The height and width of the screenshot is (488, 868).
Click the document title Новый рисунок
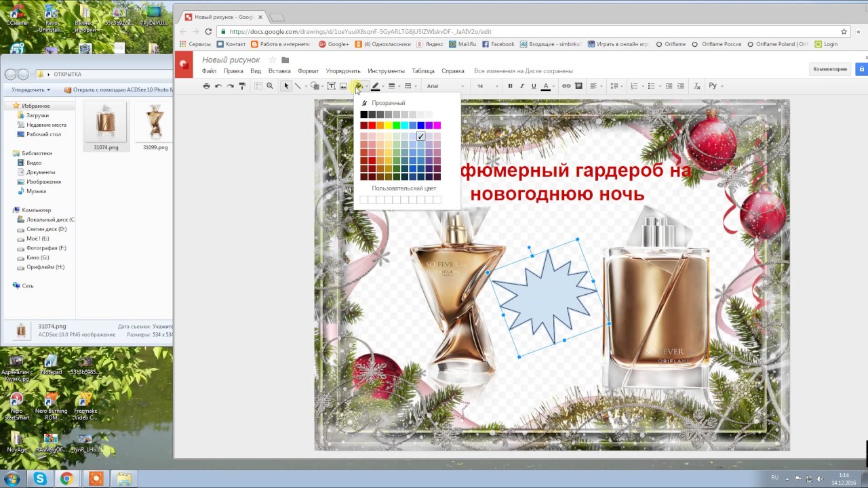231,60
